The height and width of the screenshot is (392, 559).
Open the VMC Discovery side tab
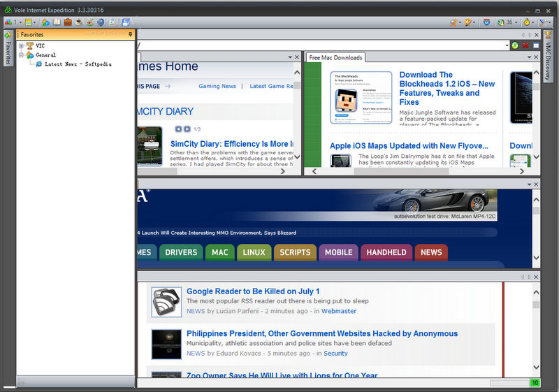click(x=548, y=57)
